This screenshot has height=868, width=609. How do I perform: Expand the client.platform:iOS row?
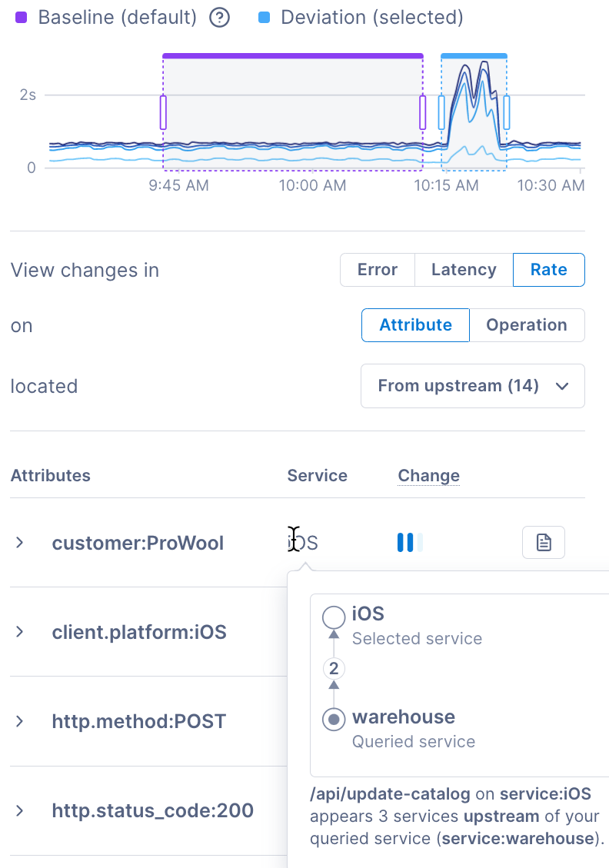point(20,632)
